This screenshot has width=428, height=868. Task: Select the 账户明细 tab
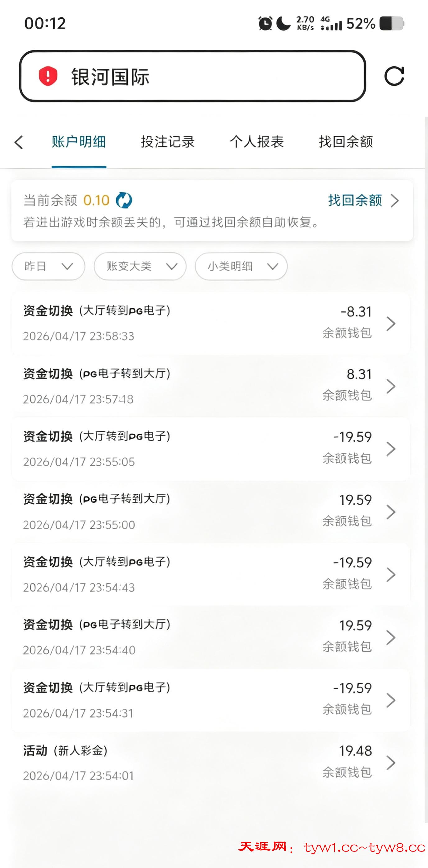tap(79, 142)
